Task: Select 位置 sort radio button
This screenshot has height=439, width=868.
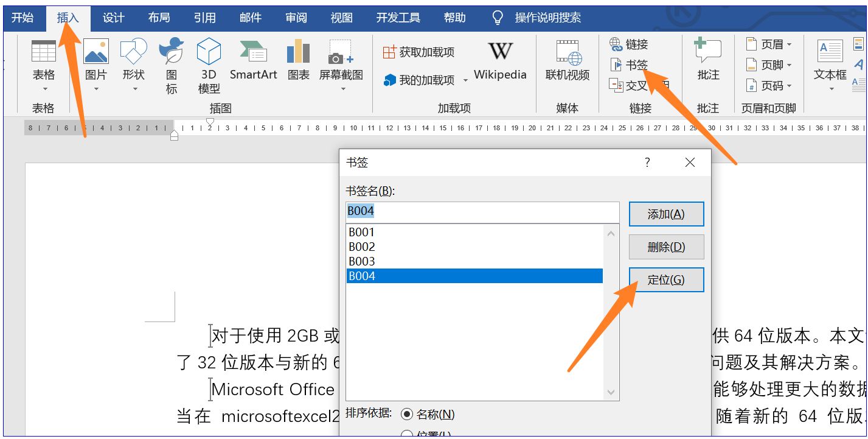Action: [x=407, y=434]
